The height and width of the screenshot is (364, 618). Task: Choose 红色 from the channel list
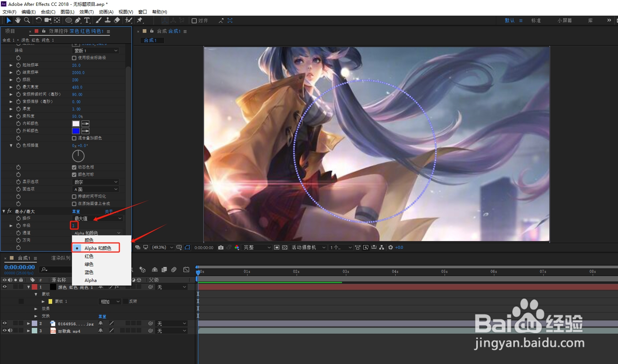point(101,256)
